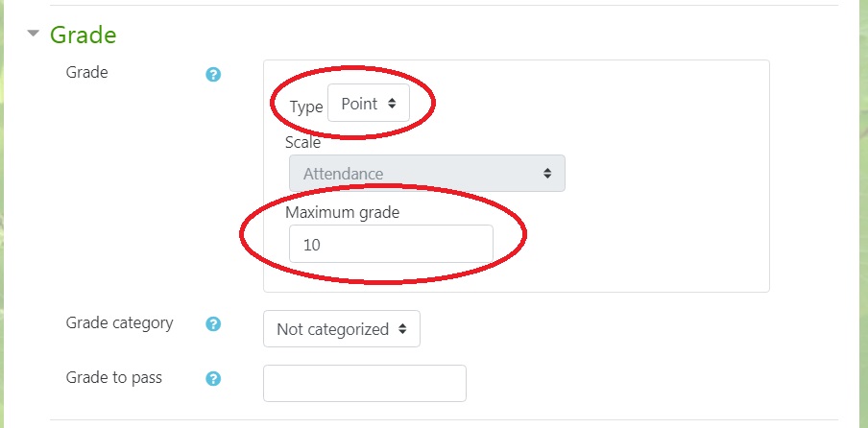The width and height of the screenshot is (868, 428).
Task: Click the black Grade field label
Action: pos(87,72)
